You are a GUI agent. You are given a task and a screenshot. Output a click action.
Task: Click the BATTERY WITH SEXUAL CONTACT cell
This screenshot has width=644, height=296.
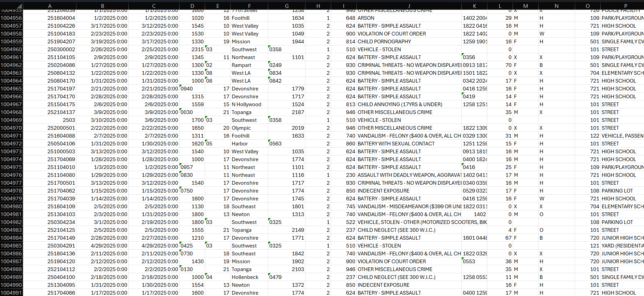tap(396, 144)
